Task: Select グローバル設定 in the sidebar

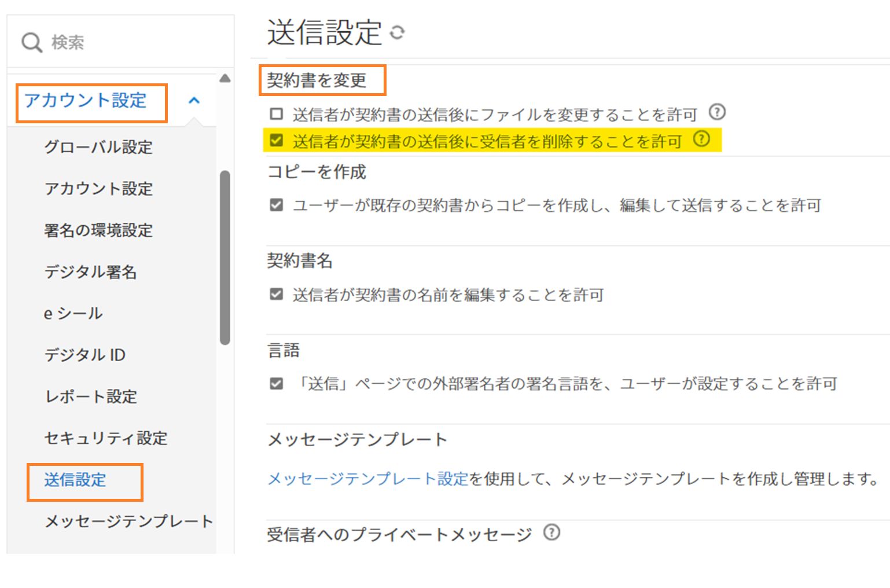Action: point(98,148)
